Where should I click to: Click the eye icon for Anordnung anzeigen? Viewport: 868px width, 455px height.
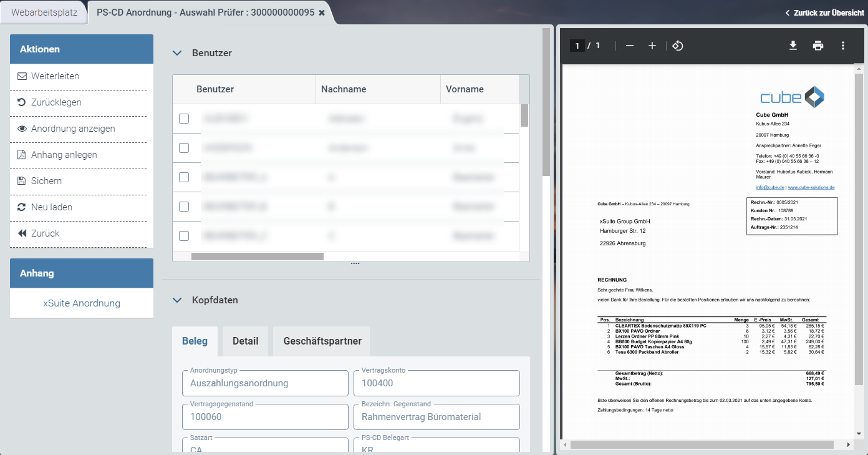22,129
